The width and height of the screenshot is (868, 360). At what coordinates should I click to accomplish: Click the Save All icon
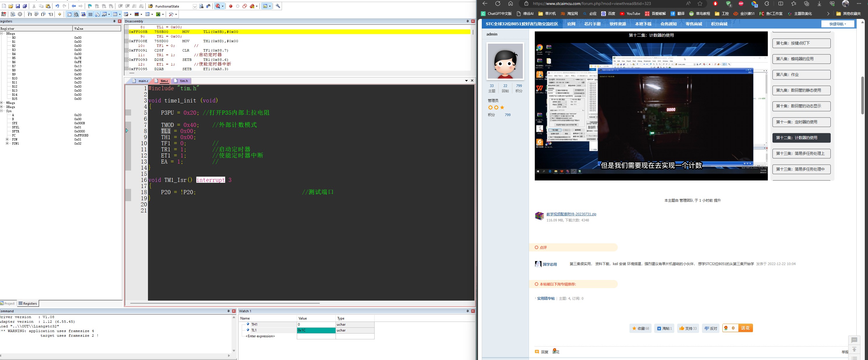24,6
